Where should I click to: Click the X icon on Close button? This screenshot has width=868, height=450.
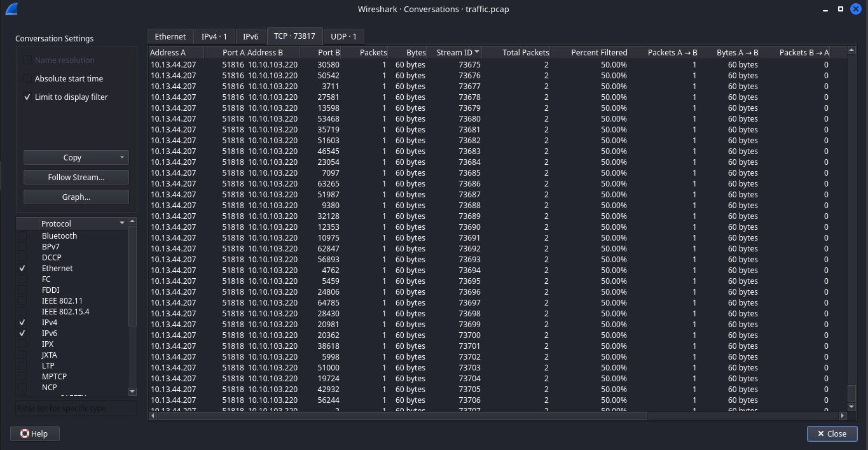pos(820,433)
